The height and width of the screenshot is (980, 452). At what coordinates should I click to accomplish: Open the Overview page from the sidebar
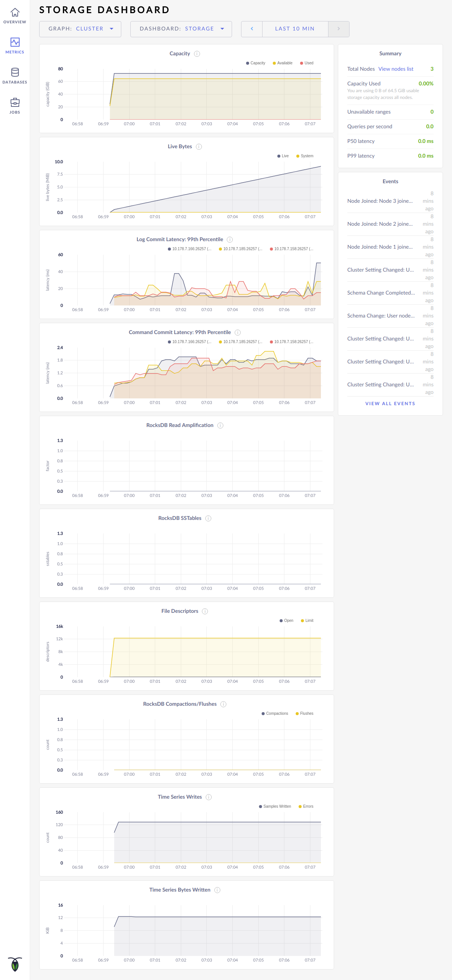[14, 15]
